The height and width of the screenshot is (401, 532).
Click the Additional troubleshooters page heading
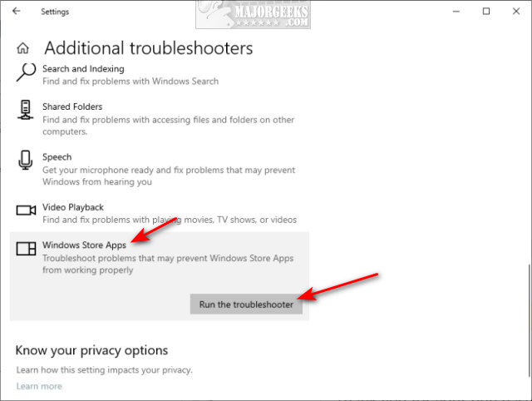148,48
